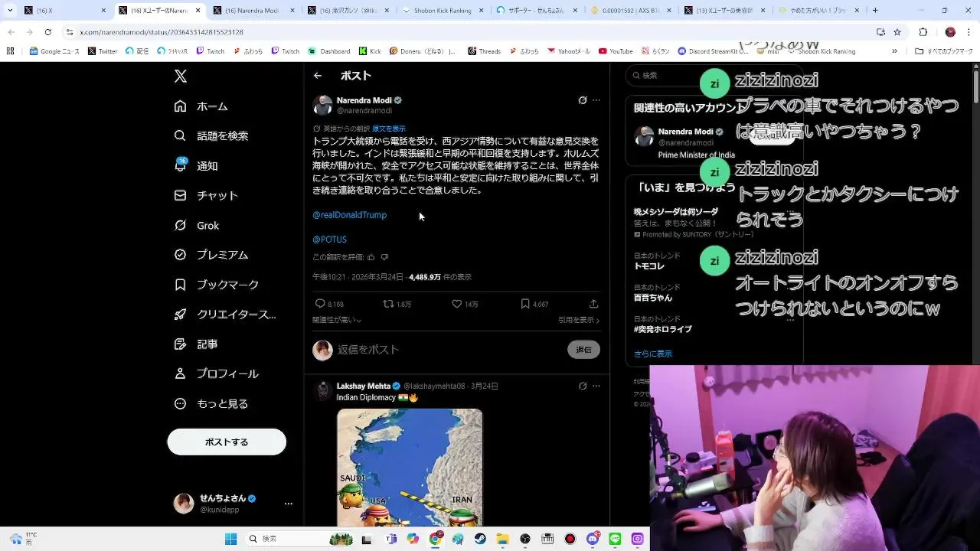Click 引用を表示 to view quotes
The height and width of the screenshot is (551, 980).
click(579, 320)
